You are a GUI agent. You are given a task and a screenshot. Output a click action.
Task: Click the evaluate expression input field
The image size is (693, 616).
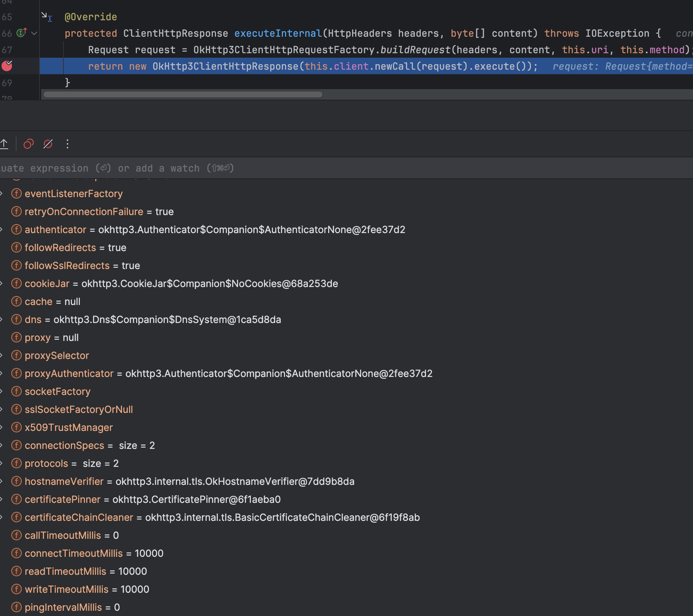click(346, 168)
